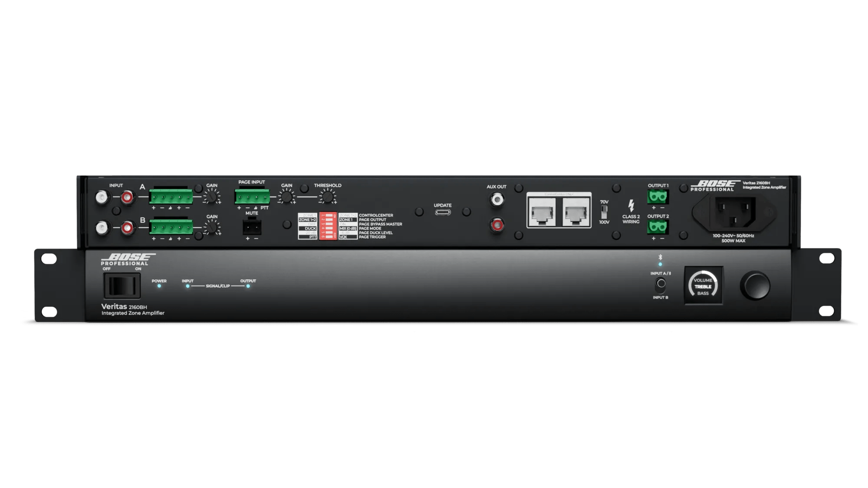Click the 'PAGE INPUT' label text
The width and height of the screenshot is (868, 488).
click(252, 182)
